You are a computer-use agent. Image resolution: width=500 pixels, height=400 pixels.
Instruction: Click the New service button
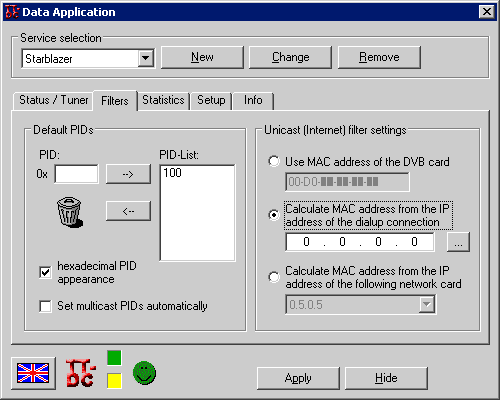[x=202, y=57]
